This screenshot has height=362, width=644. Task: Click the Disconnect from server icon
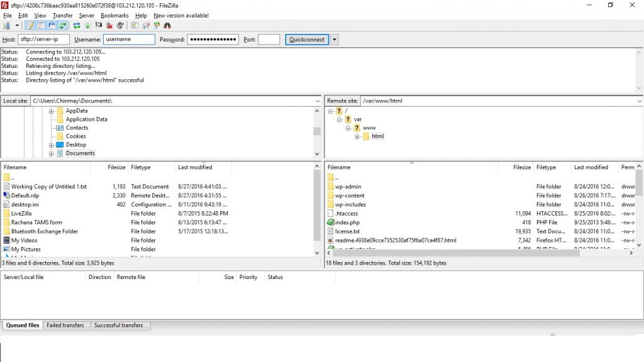coord(109,26)
